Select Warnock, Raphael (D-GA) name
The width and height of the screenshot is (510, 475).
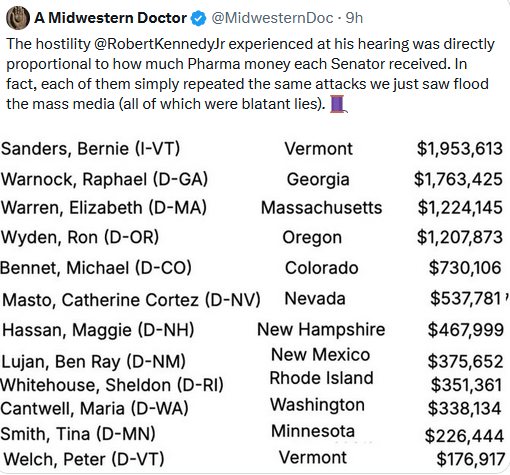tap(104, 179)
